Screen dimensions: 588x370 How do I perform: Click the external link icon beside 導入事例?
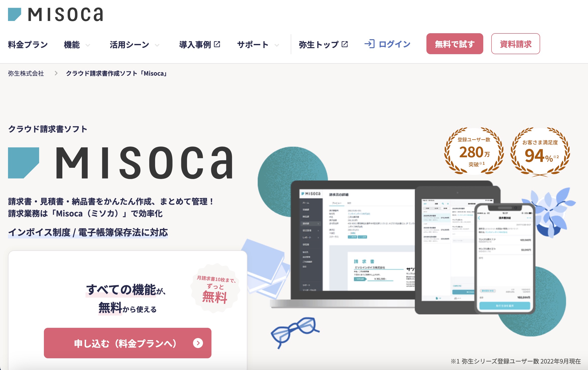[x=217, y=44]
